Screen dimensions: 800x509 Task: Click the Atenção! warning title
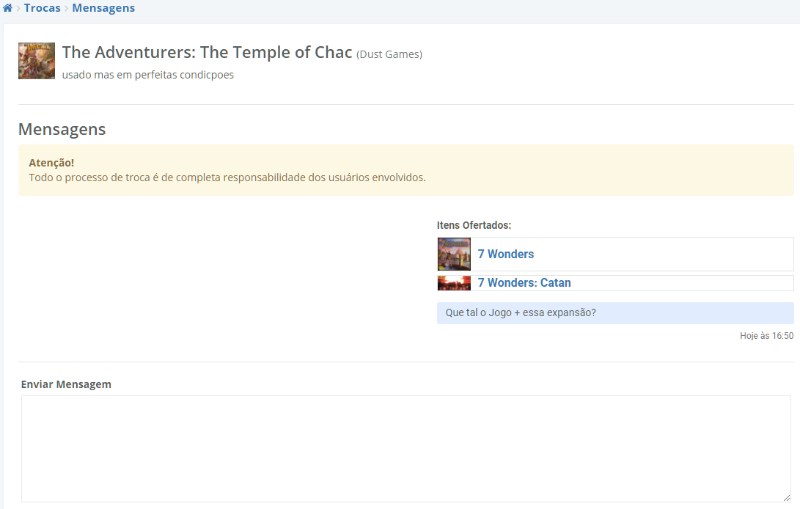[x=52, y=162]
